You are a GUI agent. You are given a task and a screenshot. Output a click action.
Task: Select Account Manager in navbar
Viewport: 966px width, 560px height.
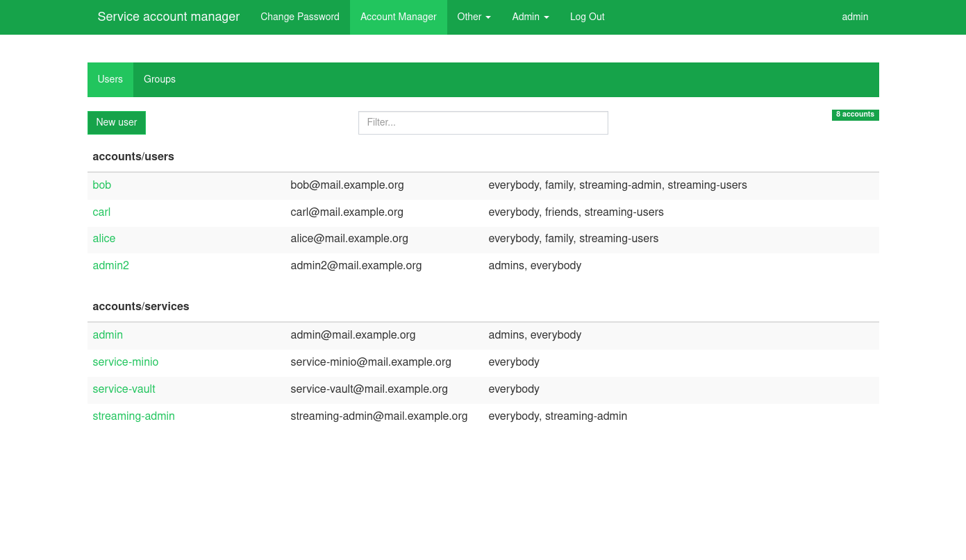point(399,17)
